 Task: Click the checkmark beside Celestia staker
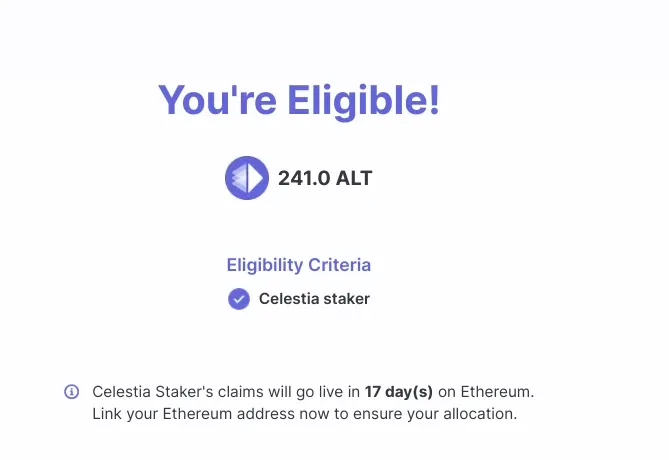coord(239,299)
